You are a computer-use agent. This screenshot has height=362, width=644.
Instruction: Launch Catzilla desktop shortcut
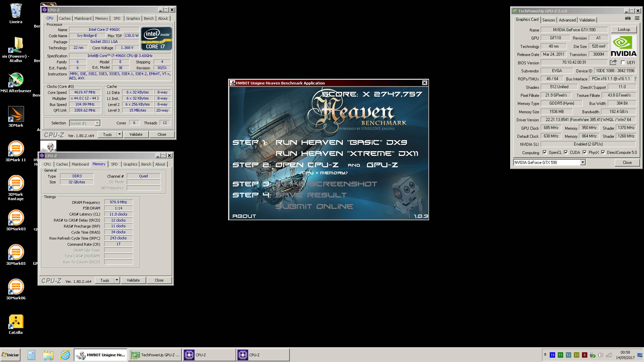pyautogui.click(x=16, y=324)
